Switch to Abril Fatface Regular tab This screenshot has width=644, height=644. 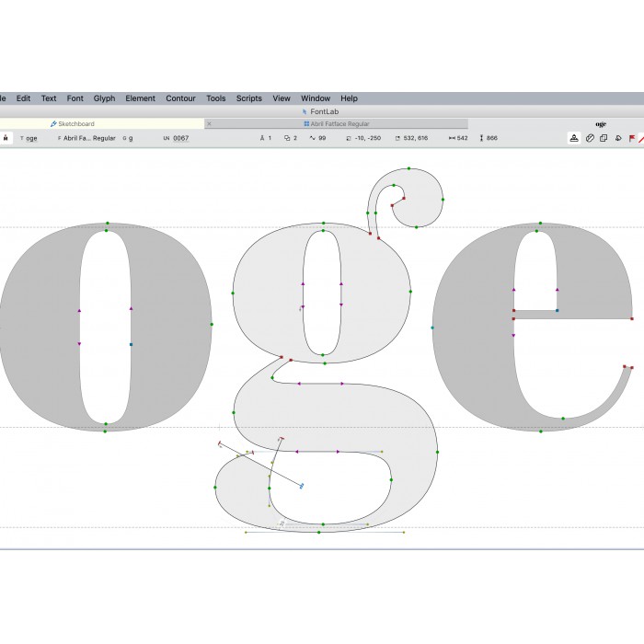337,123
